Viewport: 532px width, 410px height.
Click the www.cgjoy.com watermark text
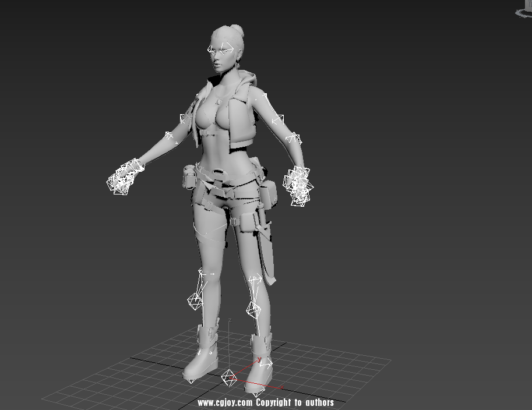(266, 402)
